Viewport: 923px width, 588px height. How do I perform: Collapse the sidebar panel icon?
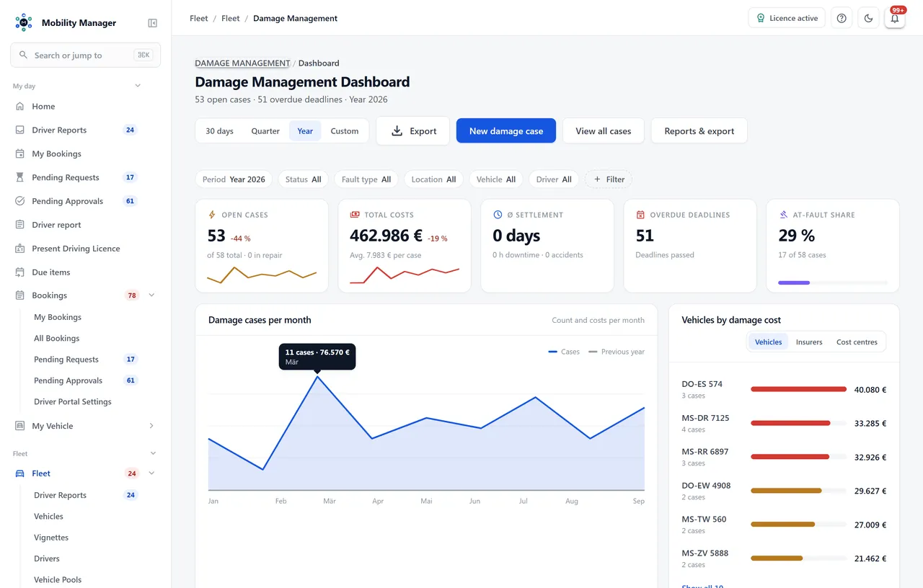(x=153, y=23)
